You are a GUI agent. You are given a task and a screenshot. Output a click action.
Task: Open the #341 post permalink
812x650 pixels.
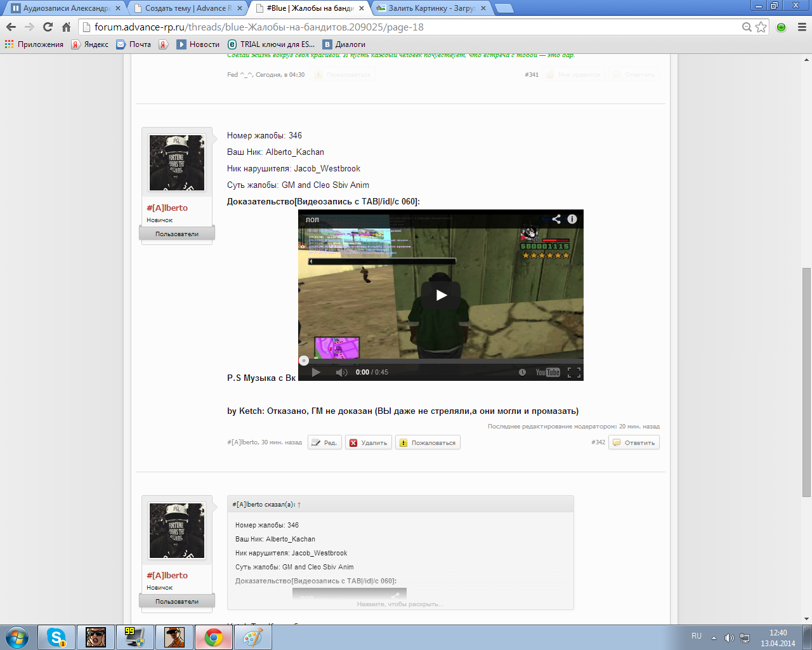[x=532, y=74]
